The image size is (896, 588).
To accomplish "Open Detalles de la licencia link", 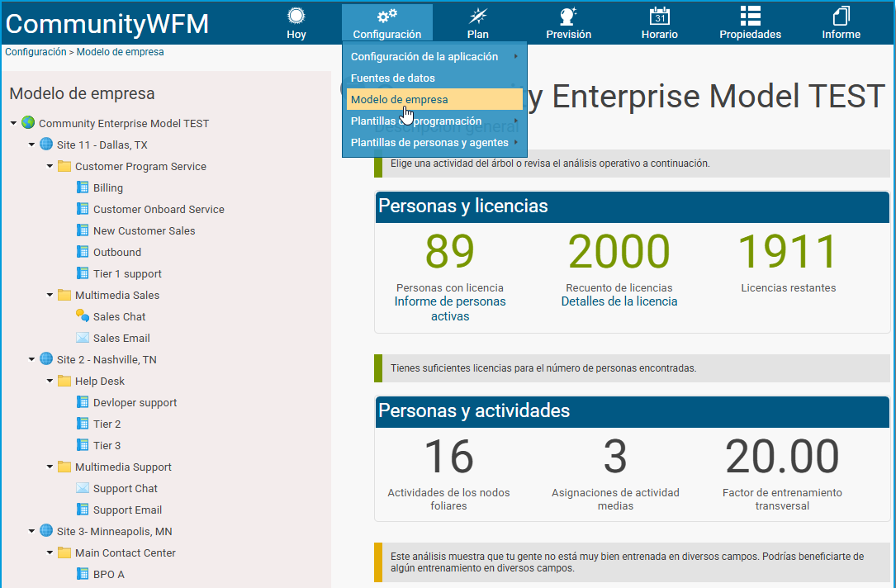I will pos(619,301).
